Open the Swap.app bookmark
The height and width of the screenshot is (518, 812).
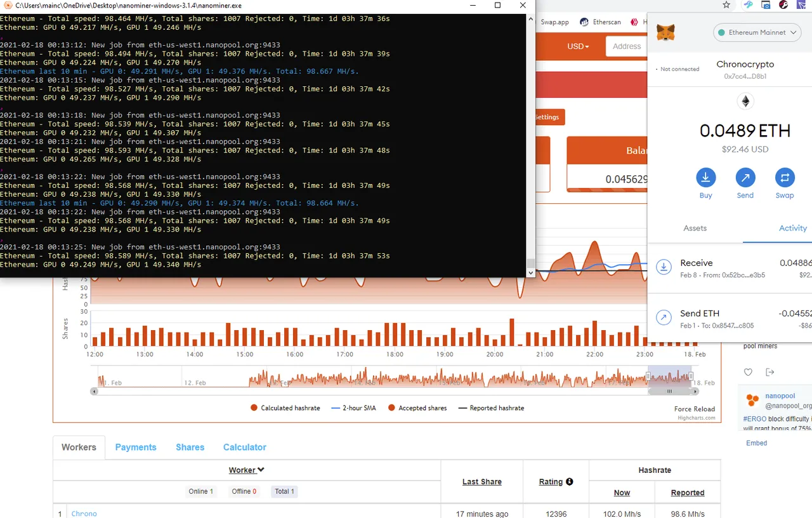(x=554, y=22)
